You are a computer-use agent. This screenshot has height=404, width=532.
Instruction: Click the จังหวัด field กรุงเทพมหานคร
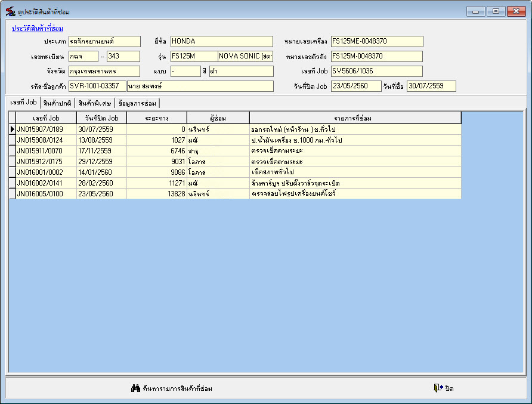point(104,71)
